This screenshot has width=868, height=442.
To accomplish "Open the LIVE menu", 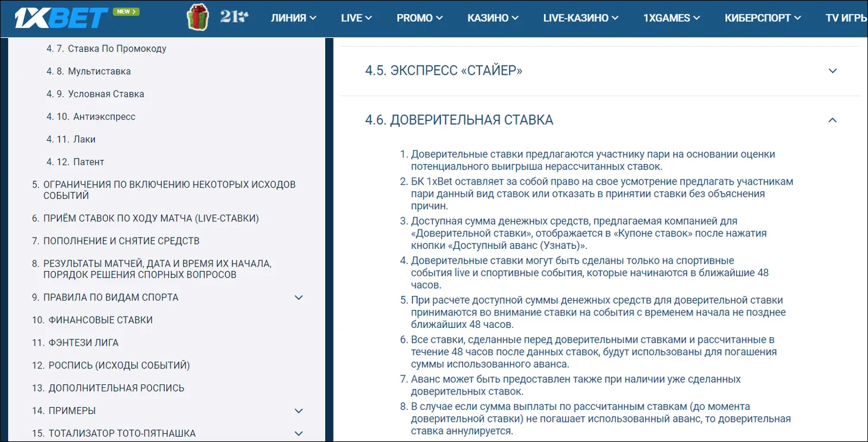I will pyautogui.click(x=357, y=18).
